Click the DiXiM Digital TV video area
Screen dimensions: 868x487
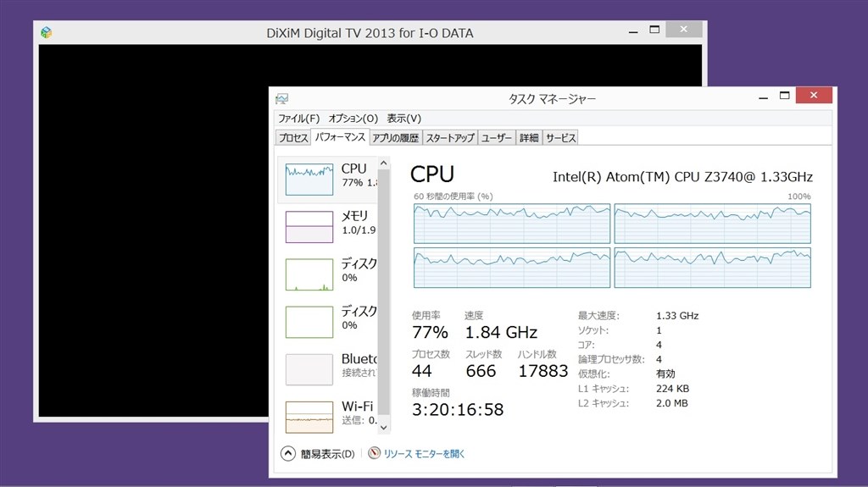point(153,230)
